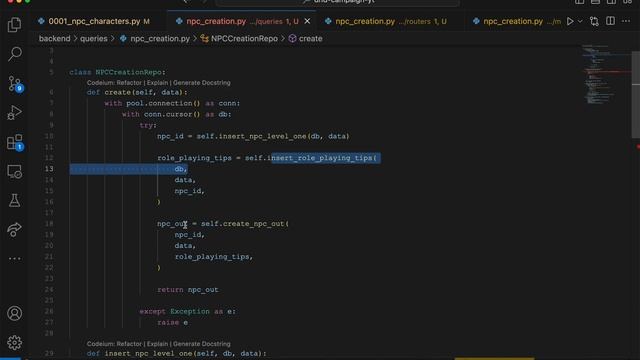Click selected 'insert_role_playing_tips(' text
The height and width of the screenshot is (360, 640).
coord(324,158)
